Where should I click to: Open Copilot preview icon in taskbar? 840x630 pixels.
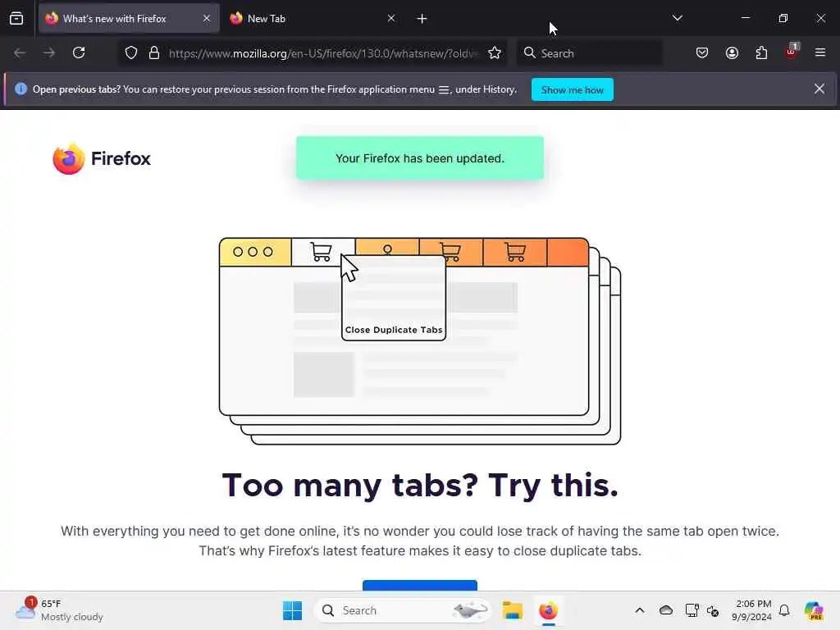814,610
